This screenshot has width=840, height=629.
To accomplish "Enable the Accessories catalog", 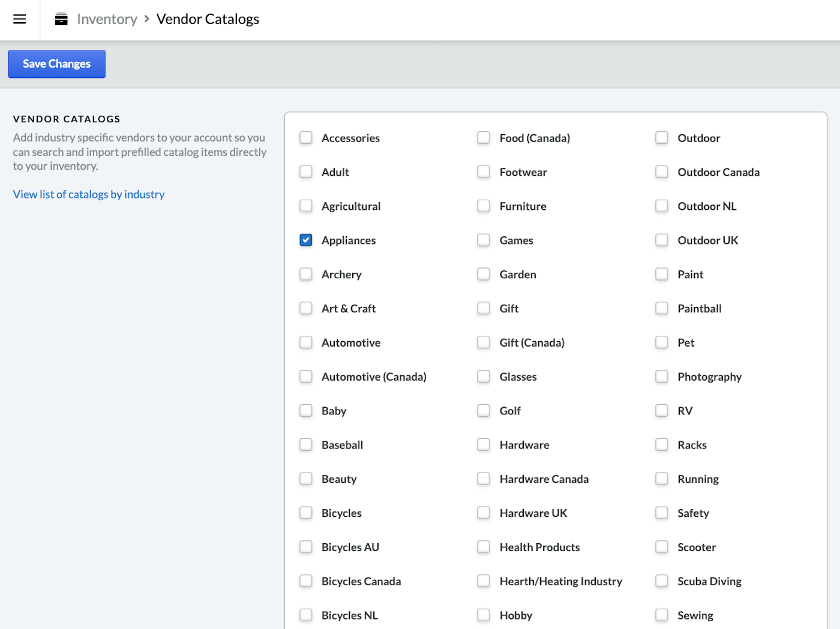I will (305, 137).
